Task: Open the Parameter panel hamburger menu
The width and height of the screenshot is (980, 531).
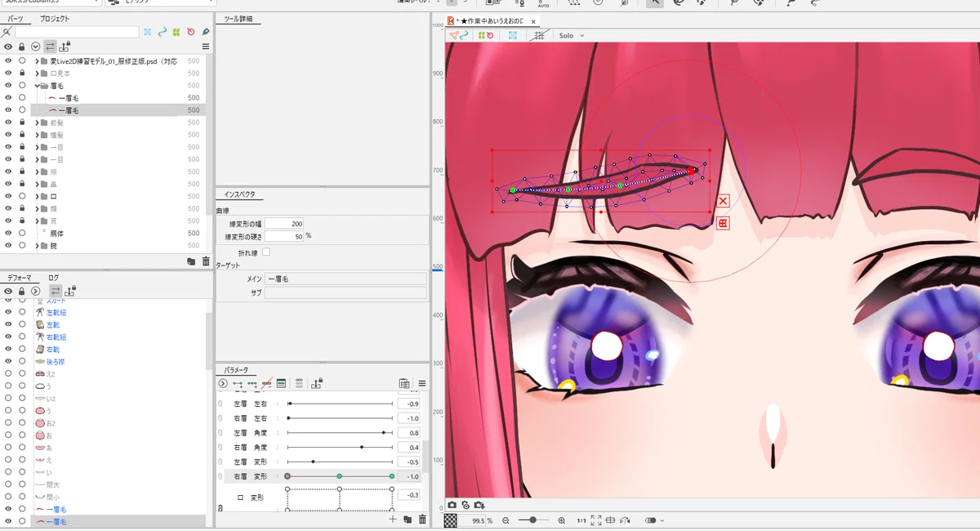Action: point(422,383)
